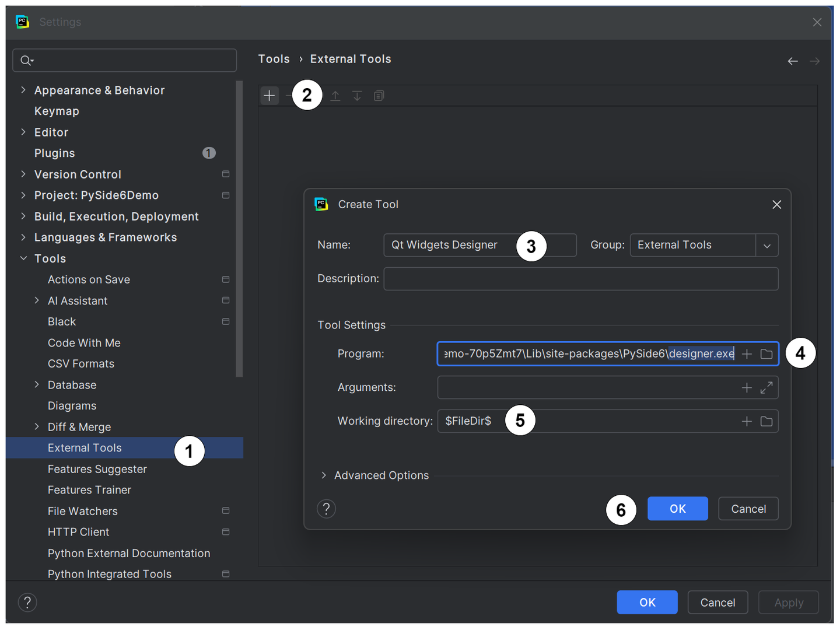Add a new external tool

269,95
